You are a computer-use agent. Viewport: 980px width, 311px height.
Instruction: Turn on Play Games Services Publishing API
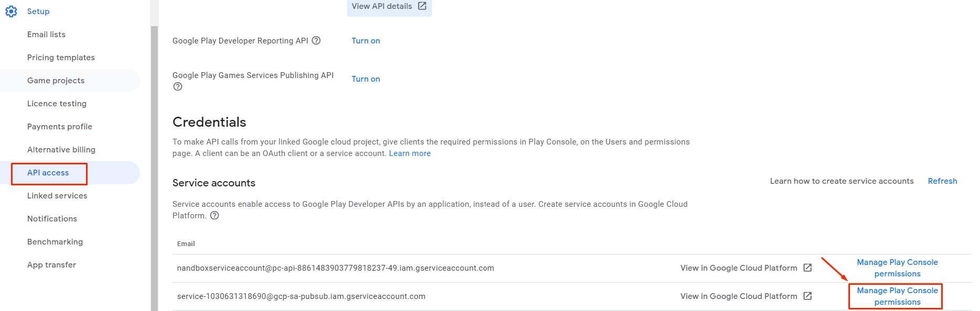pyautogui.click(x=365, y=79)
